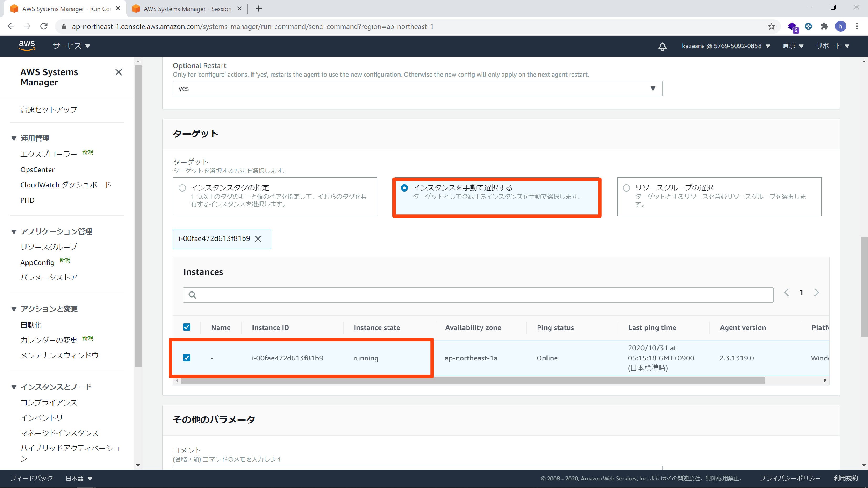The width and height of the screenshot is (868, 488).
Task: Open the Chrome profile avatar
Action: [841, 26]
